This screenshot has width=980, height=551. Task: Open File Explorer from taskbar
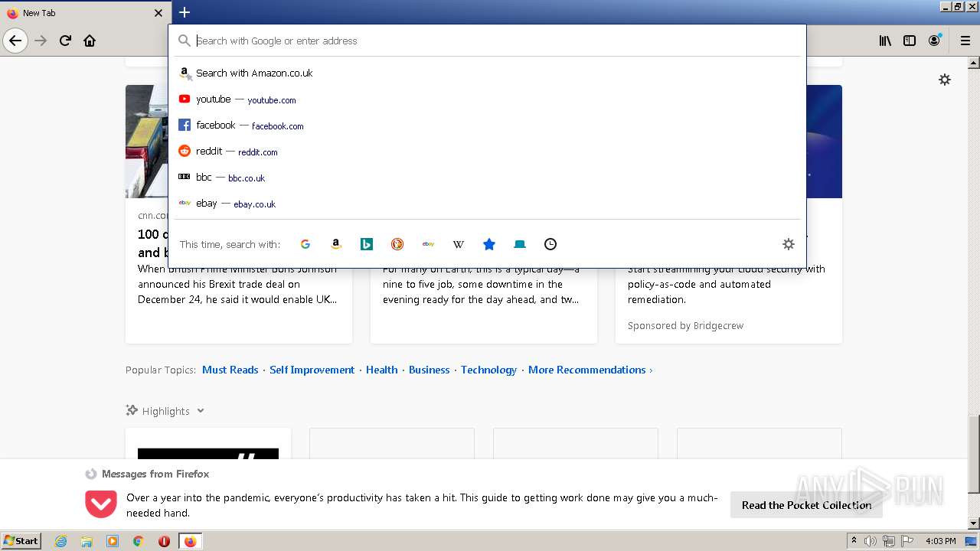point(87,541)
